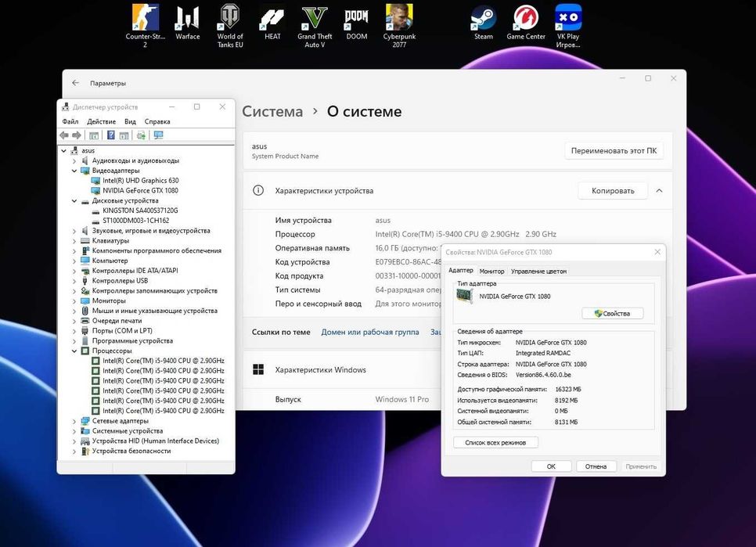The width and height of the screenshot is (756, 547).
Task: Open the Действие menu in Device Manager
Action: [101, 121]
